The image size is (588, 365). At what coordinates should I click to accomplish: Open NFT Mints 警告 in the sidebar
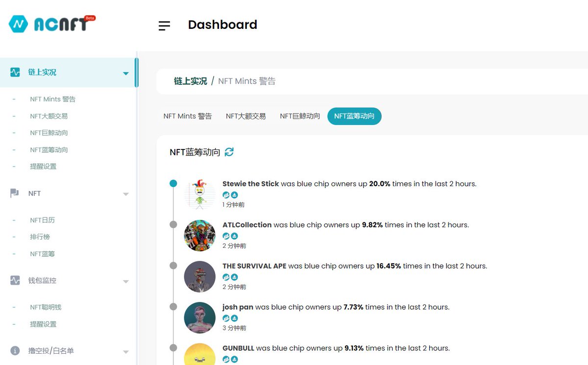point(53,99)
